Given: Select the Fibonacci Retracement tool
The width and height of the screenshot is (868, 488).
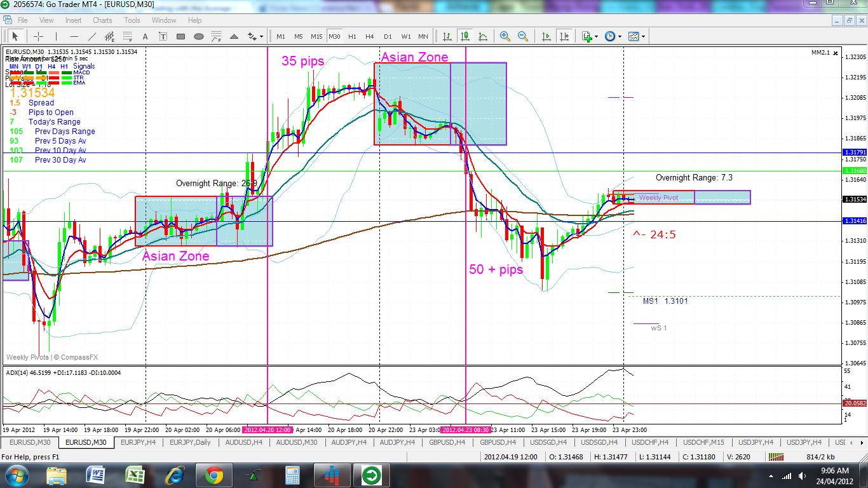Looking at the screenshot, I should point(127,36).
